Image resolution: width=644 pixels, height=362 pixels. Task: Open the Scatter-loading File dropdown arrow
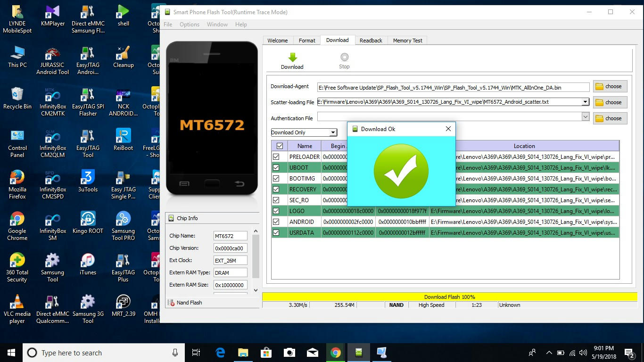click(585, 102)
